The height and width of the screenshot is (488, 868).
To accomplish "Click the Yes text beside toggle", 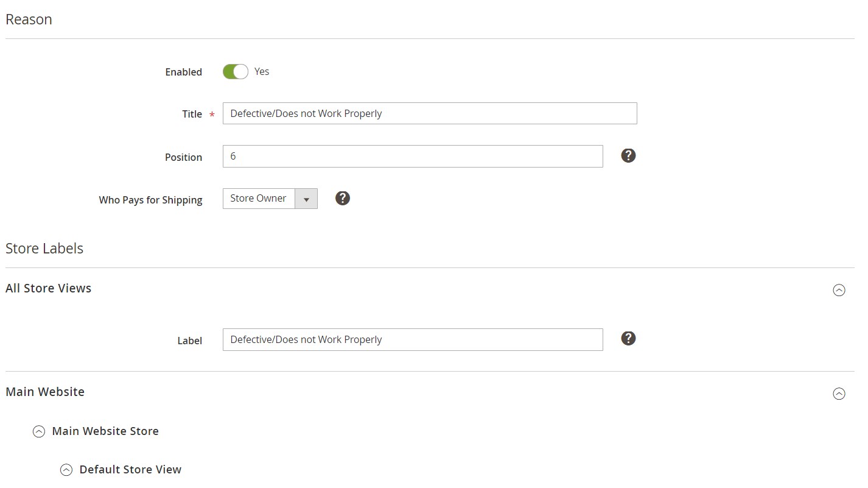I will (x=262, y=72).
